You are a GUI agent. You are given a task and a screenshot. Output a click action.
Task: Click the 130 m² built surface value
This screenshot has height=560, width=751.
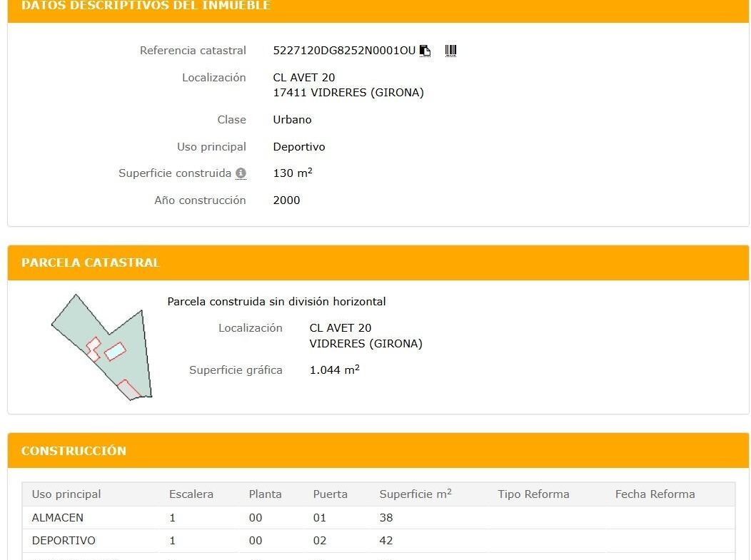(x=293, y=173)
